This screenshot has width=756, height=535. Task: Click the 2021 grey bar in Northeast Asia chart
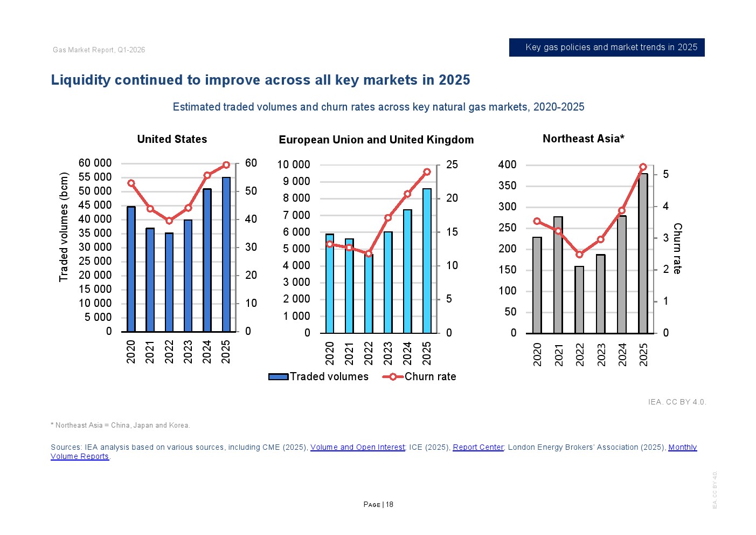pyautogui.click(x=558, y=275)
